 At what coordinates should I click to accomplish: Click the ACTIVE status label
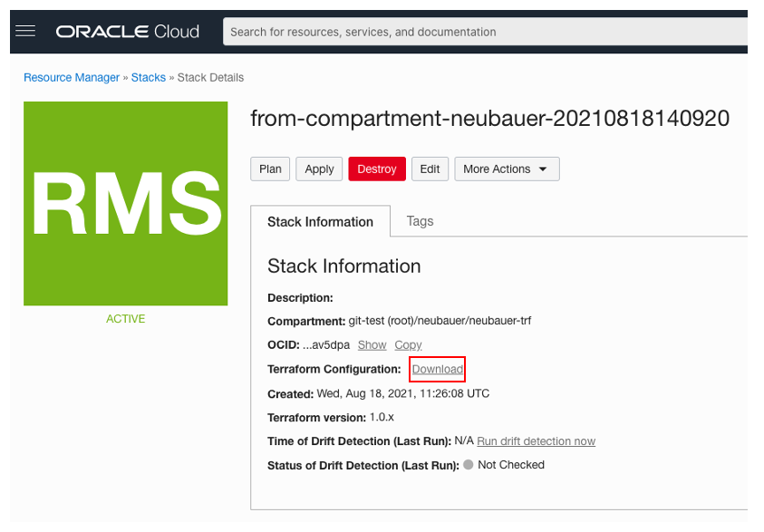point(125,319)
